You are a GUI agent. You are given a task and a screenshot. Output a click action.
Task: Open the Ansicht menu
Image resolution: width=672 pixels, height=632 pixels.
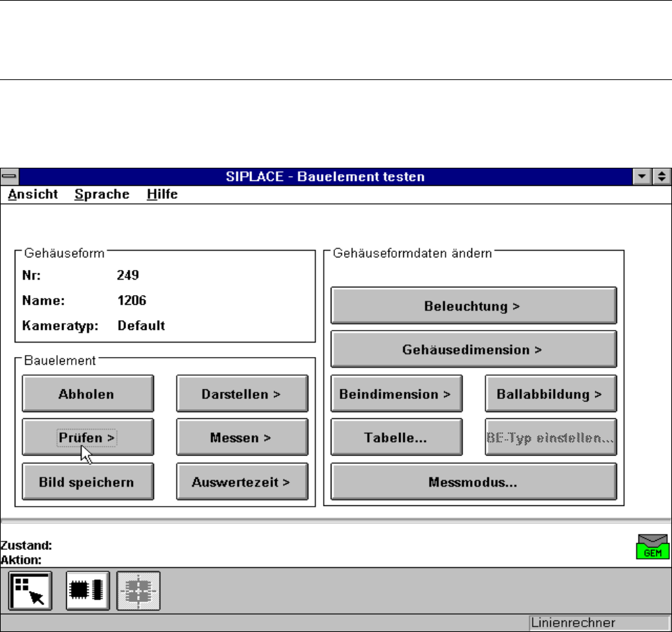33,195
